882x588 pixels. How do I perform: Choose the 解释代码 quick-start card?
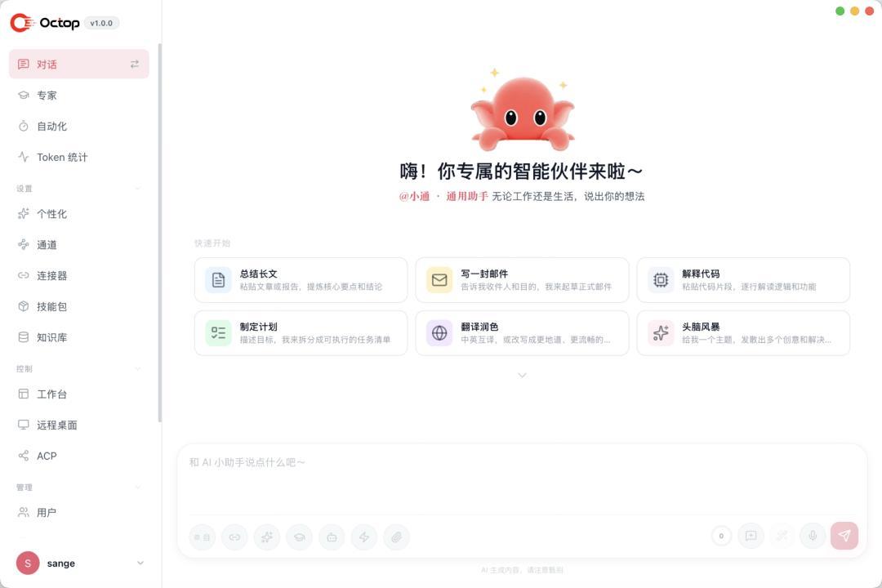743,279
